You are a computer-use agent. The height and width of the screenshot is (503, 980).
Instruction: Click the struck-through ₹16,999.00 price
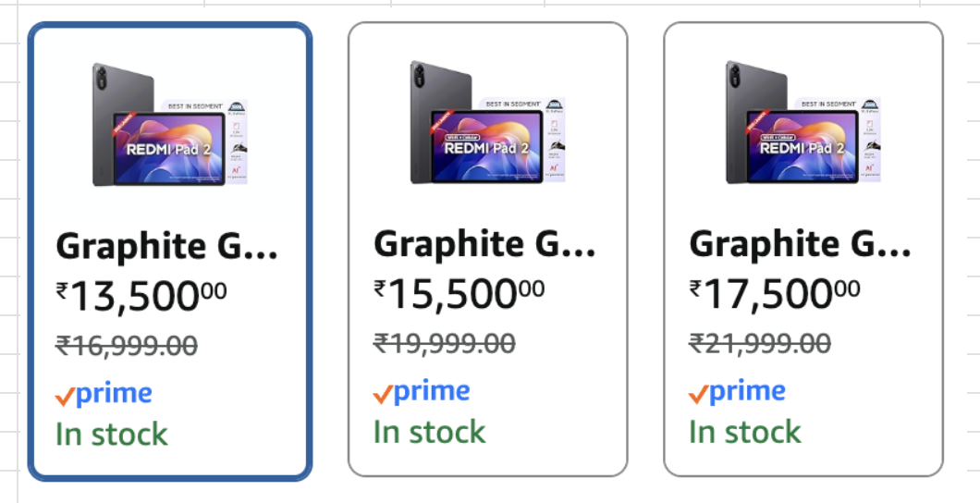click(x=127, y=346)
